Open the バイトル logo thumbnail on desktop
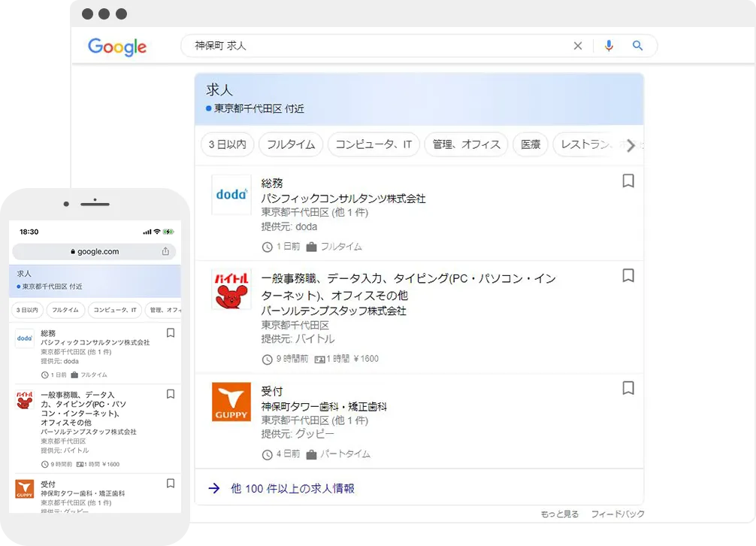The image size is (756, 546). 231,290
